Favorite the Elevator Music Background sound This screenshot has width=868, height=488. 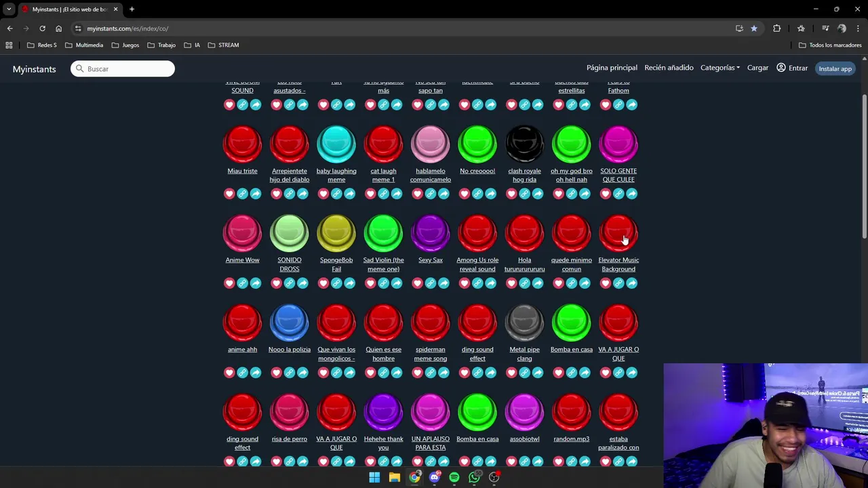(x=606, y=283)
